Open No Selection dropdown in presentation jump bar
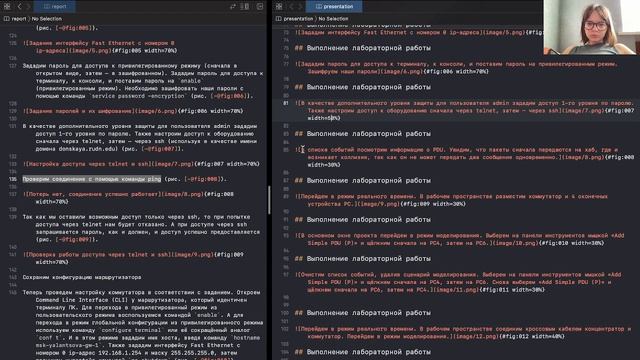 333,18
